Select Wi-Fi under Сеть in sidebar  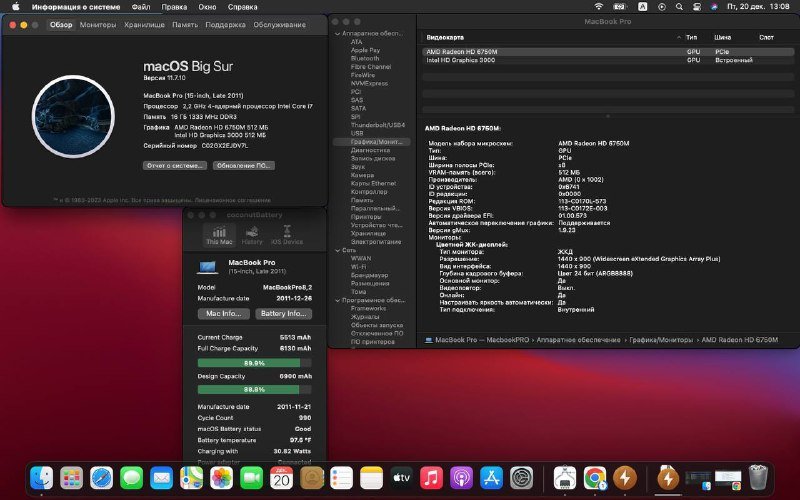coord(358,267)
